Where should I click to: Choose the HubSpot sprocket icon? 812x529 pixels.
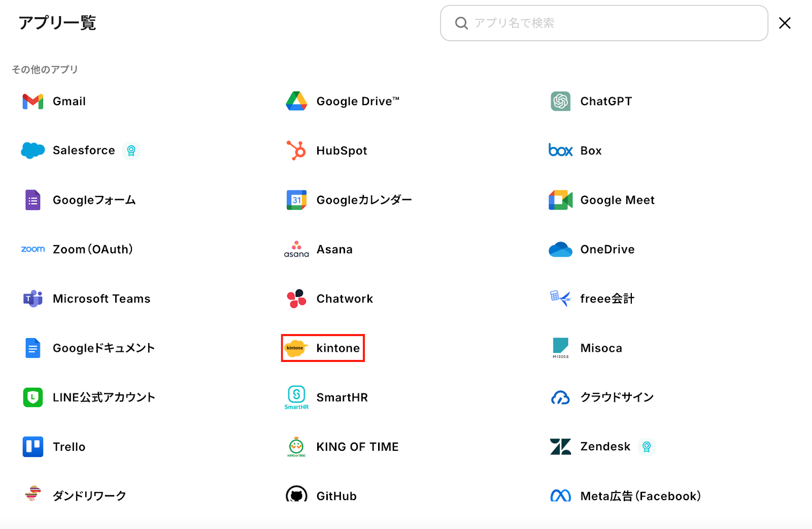296,151
